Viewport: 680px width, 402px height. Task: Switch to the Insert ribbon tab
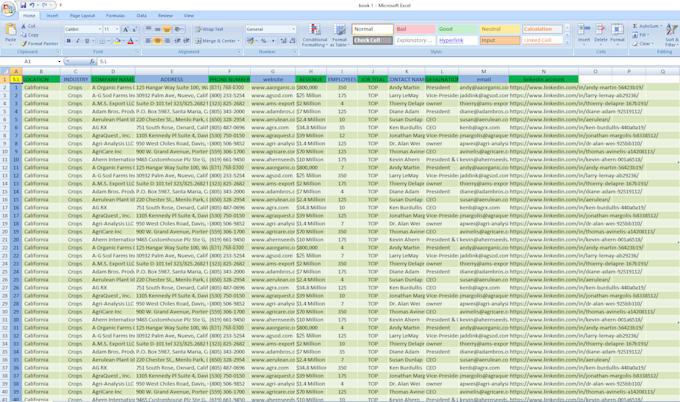point(52,16)
